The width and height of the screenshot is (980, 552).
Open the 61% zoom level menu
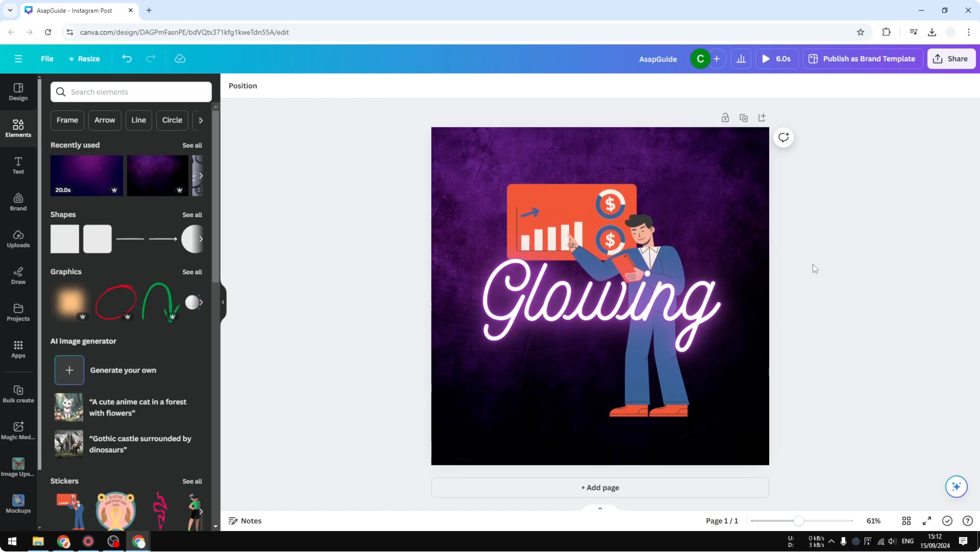(873, 521)
